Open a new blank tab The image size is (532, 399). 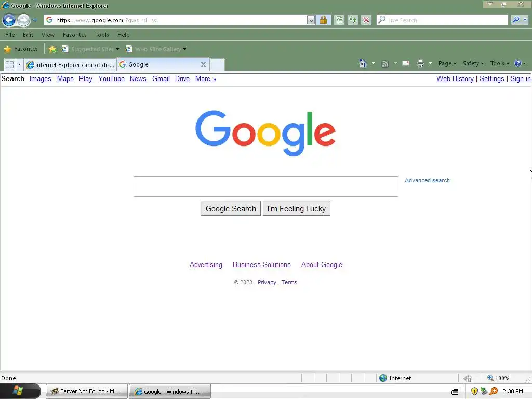217,64
